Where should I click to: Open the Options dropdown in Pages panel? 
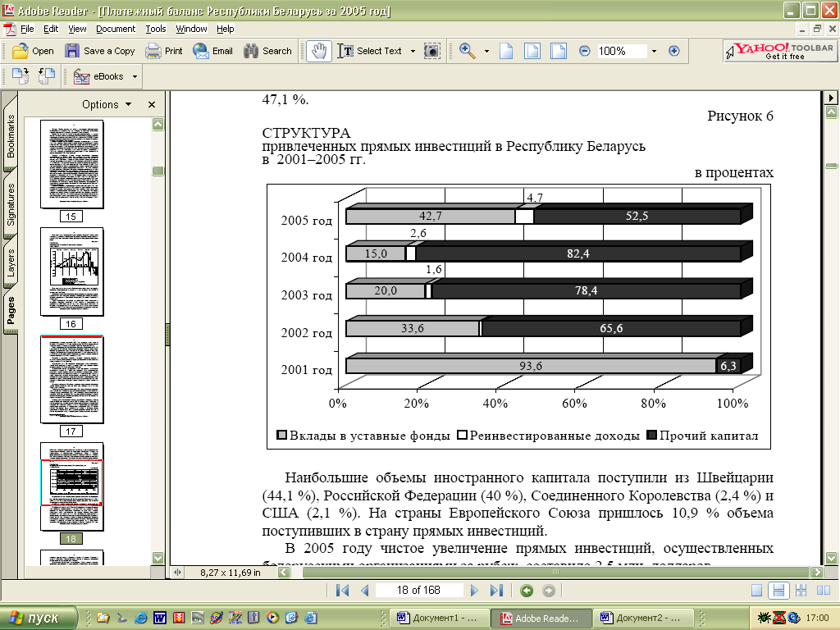coord(106,104)
